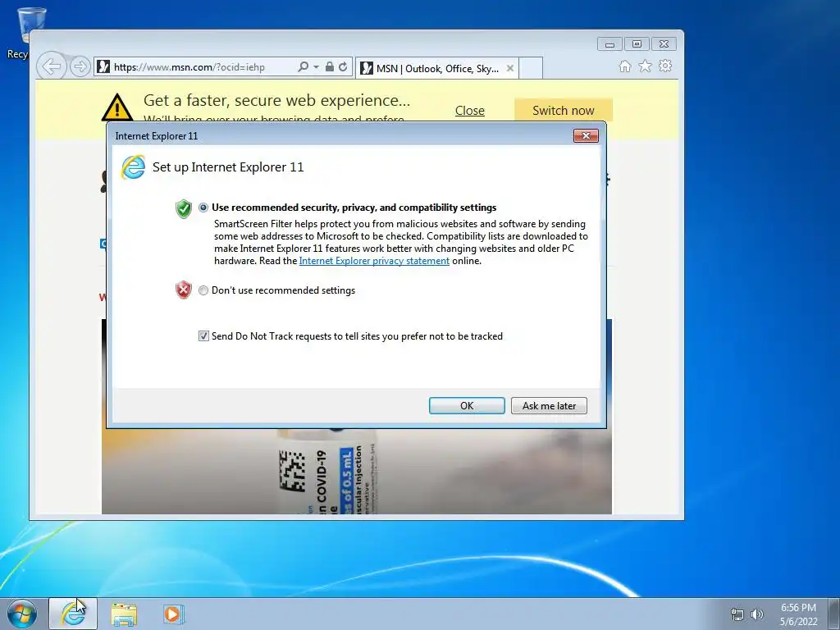The height and width of the screenshot is (630, 840).
Task: Click the 'Set up Internet Explorer 11' heading
Action: click(x=228, y=167)
